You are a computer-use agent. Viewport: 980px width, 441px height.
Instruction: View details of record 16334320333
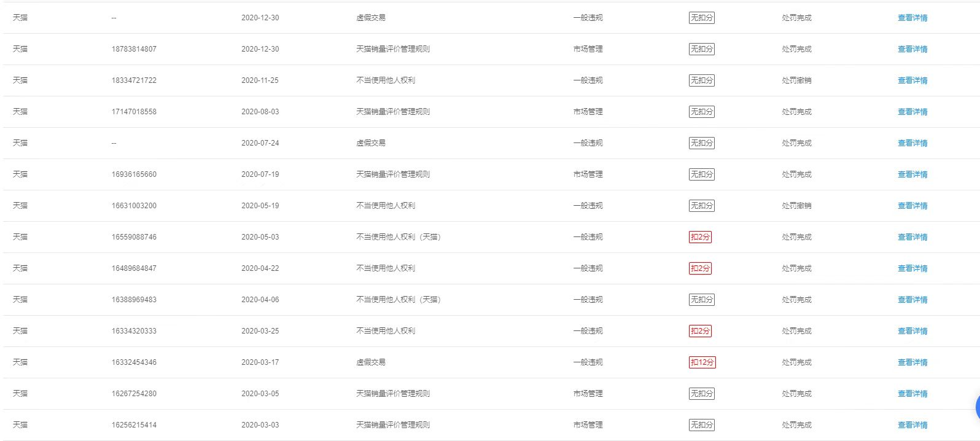point(912,331)
